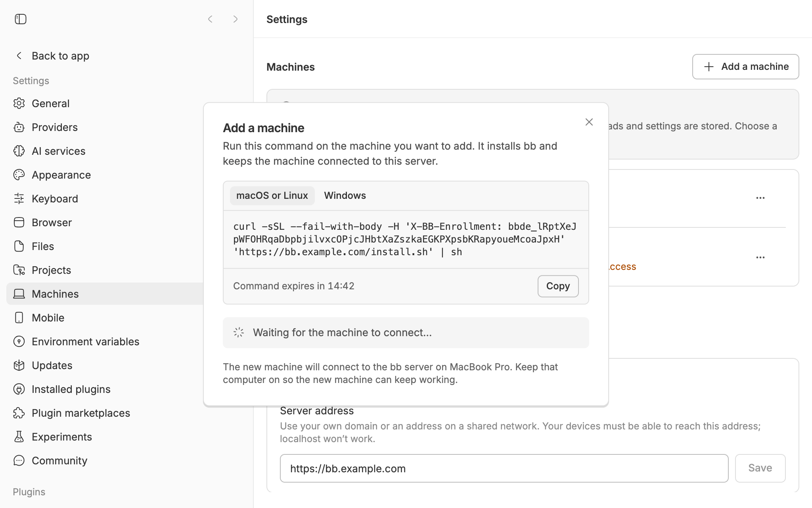Click the Mobile phone icon
This screenshot has width=812, height=508.
[x=19, y=317]
